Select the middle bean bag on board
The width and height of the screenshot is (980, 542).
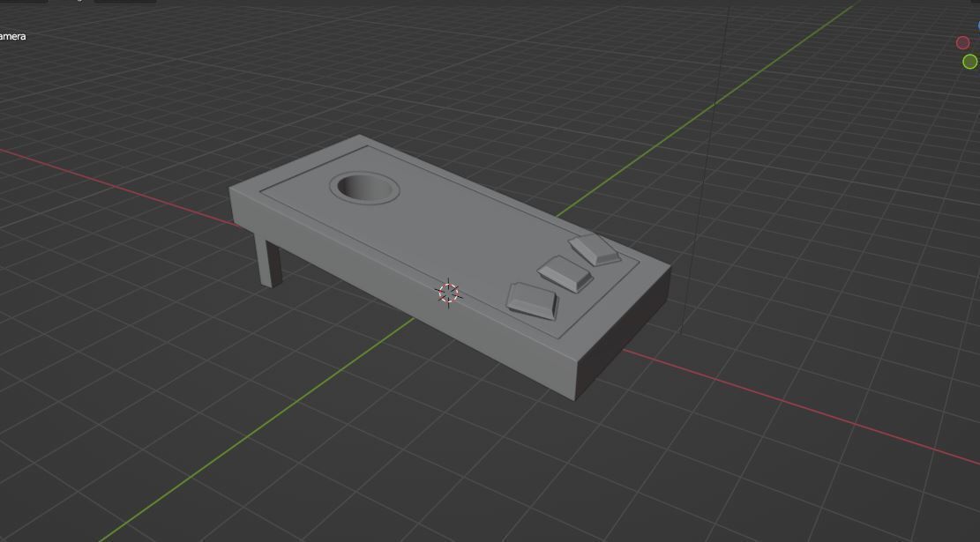pyautogui.click(x=565, y=273)
